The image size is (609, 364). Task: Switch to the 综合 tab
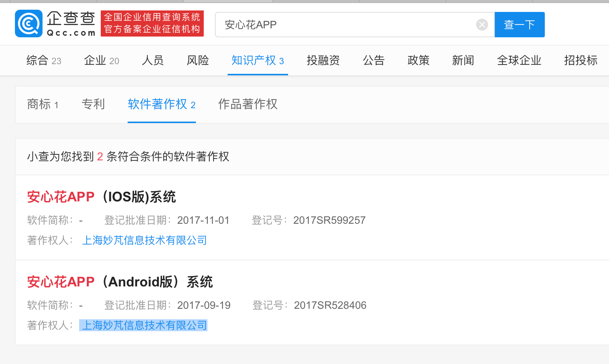(x=38, y=60)
